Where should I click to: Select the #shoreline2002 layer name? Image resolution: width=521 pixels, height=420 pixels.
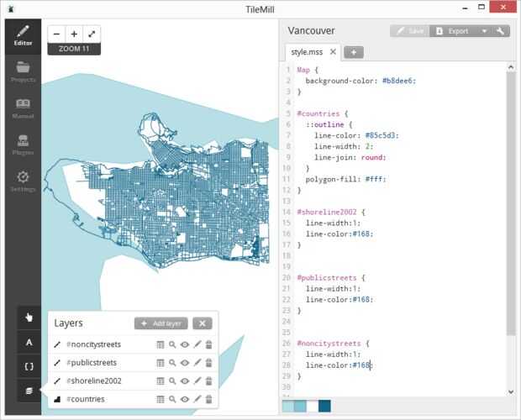94,381
